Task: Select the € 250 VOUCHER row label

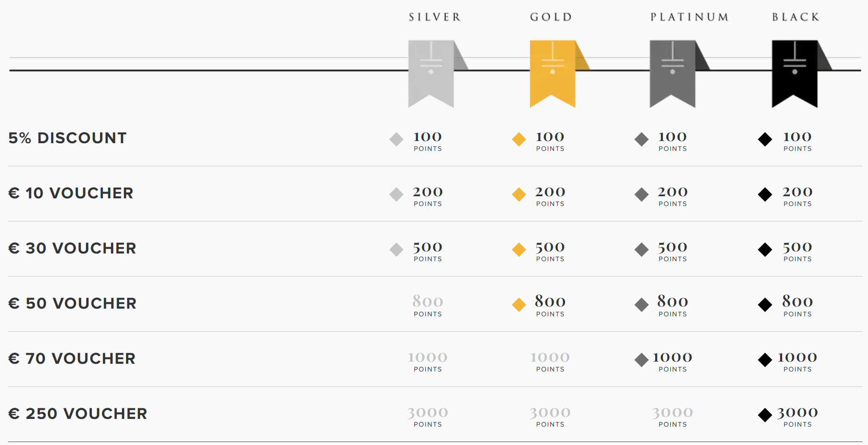Action: tap(78, 414)
